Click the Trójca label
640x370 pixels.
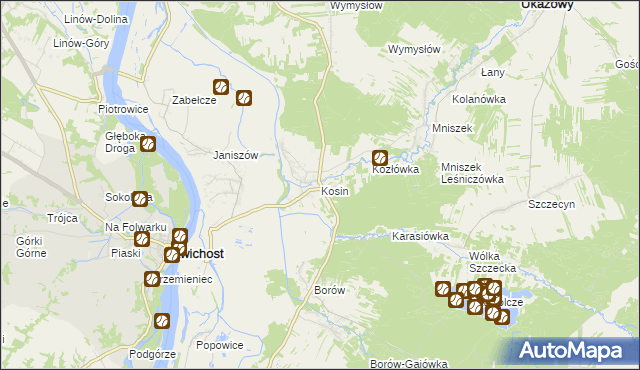point(62,218)
